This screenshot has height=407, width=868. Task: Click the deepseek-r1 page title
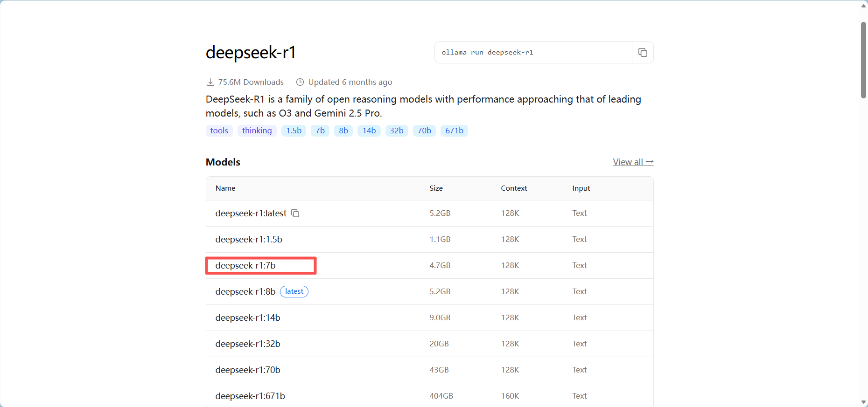click(251, 52)
